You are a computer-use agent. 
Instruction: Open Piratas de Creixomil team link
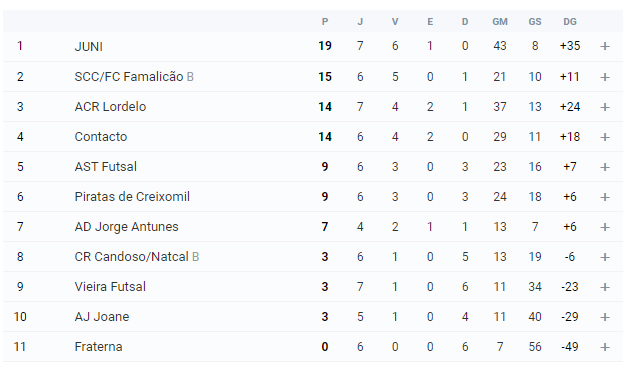[x=132, y=197]
